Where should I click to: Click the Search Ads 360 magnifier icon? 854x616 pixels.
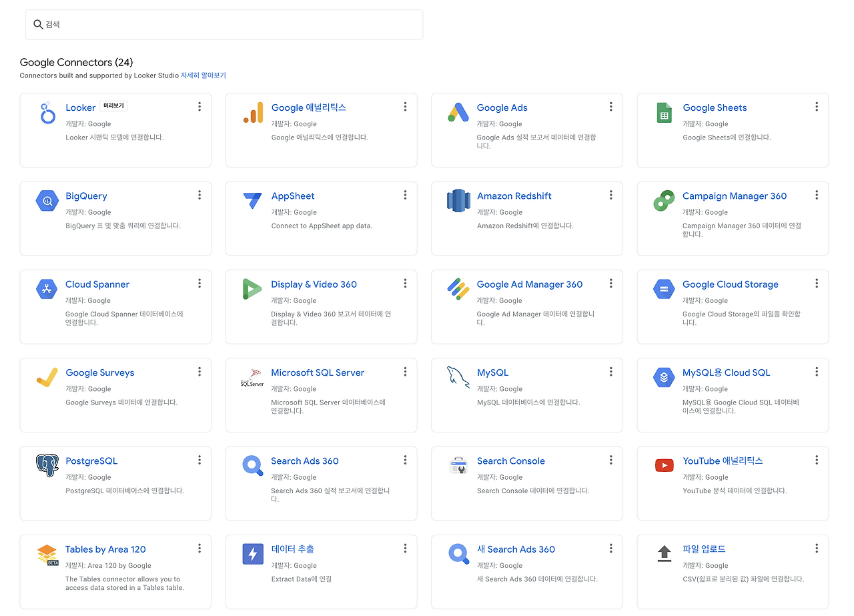(253, 466)
